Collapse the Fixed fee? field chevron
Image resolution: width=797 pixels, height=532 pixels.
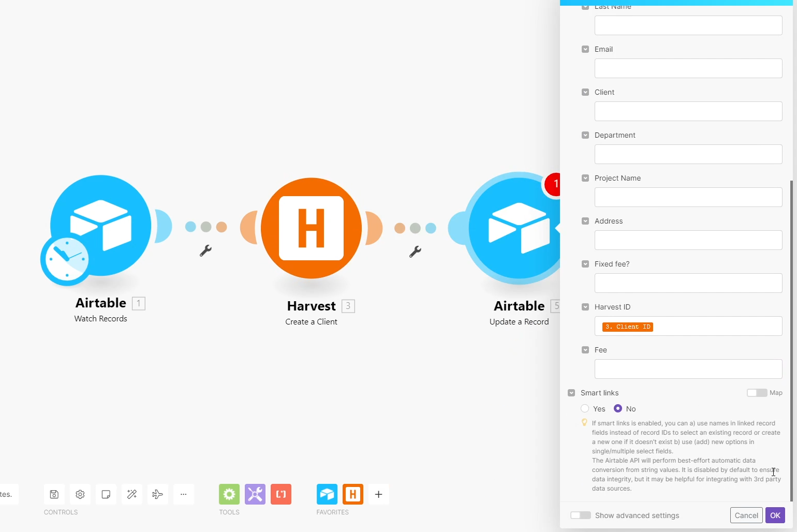[x=585, y=264]
